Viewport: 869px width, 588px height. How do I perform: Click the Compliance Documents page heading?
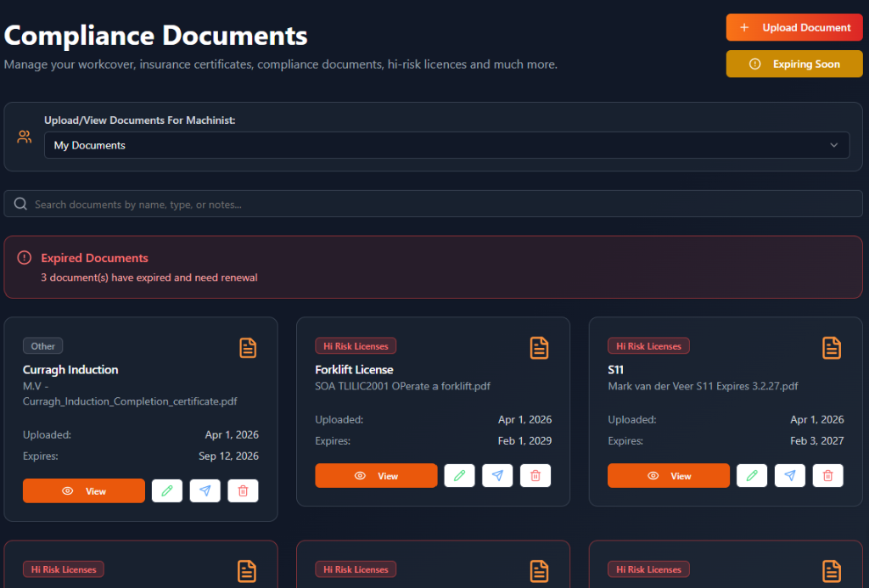(x=156, y=36)
